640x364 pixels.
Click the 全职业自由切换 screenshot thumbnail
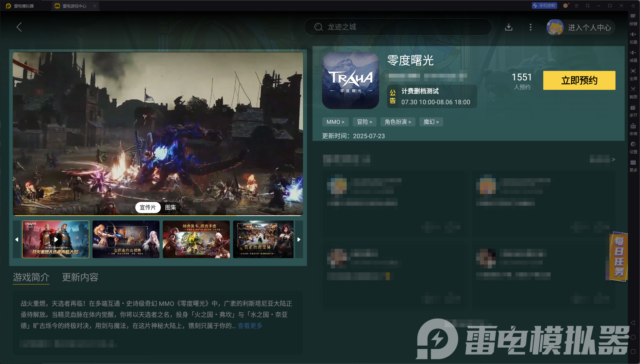126,239
